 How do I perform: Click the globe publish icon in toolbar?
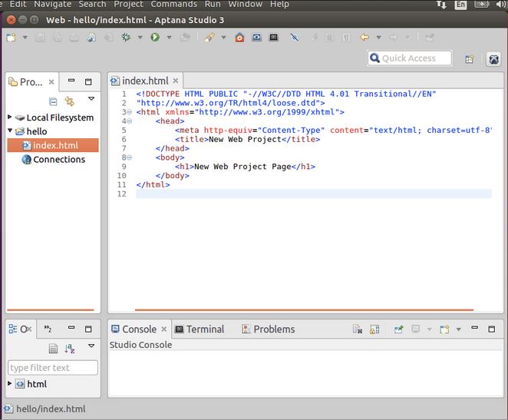tap(91, 38)
